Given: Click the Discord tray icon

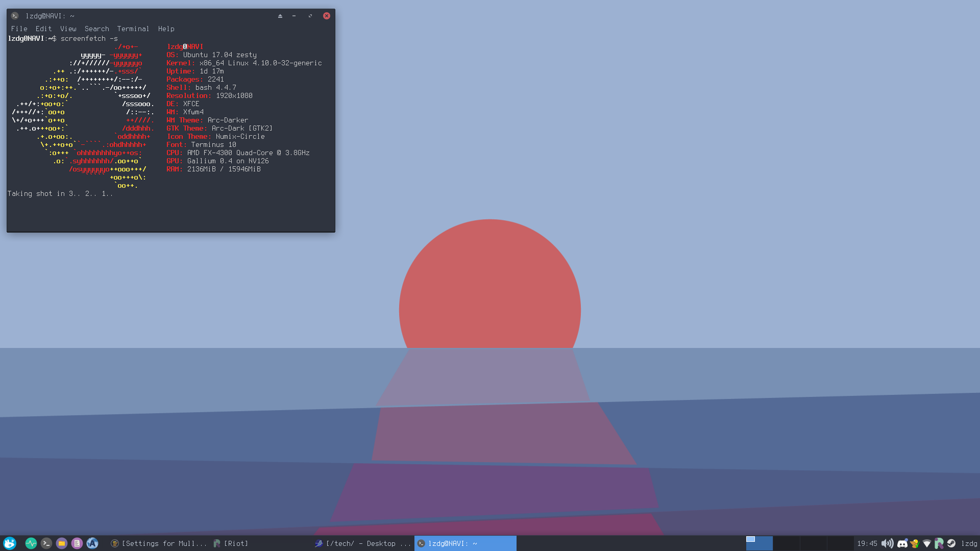Looking at the screenshot, I should click(x=902, y=543).
